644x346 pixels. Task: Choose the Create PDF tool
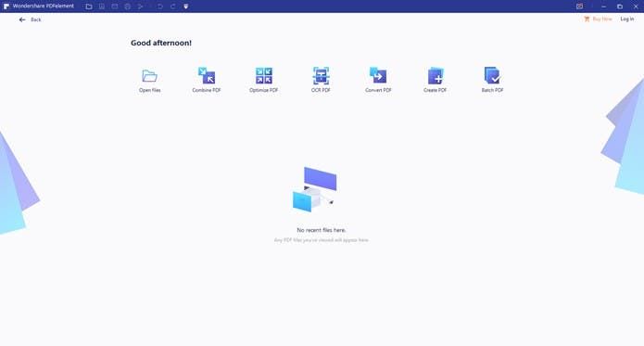coord(435,80)
